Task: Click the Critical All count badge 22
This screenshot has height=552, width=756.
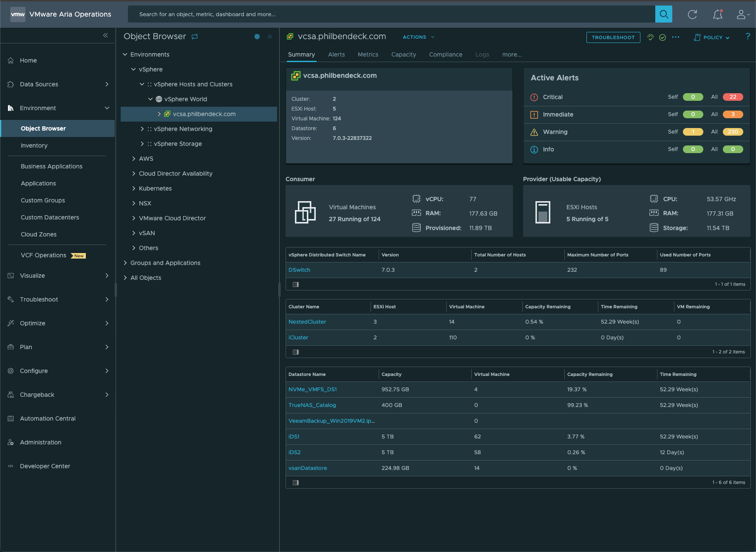Action: tap(733, 97)
